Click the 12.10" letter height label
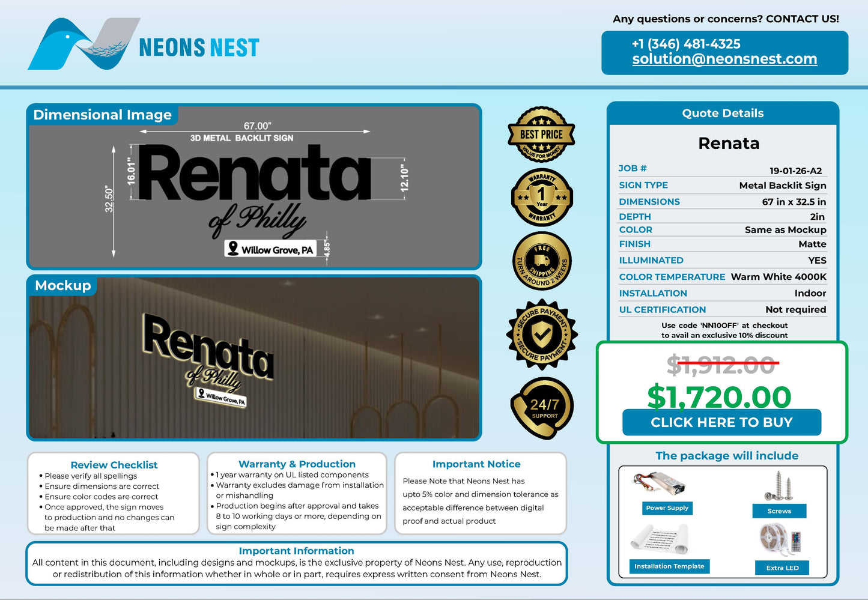Viewport: 868px width, 600px height. 404,179
